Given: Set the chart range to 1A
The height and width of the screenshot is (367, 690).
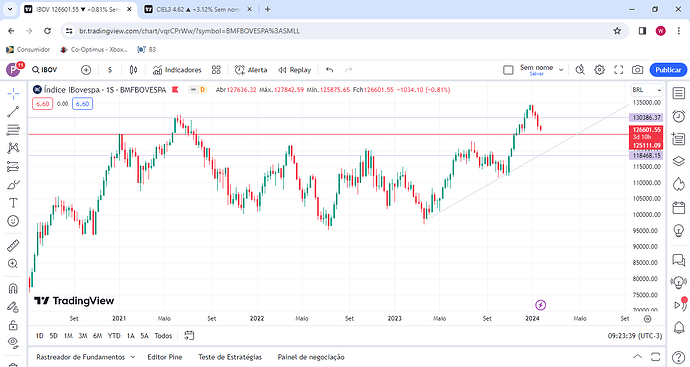Looking at the screenshot, I should [131, 336].
